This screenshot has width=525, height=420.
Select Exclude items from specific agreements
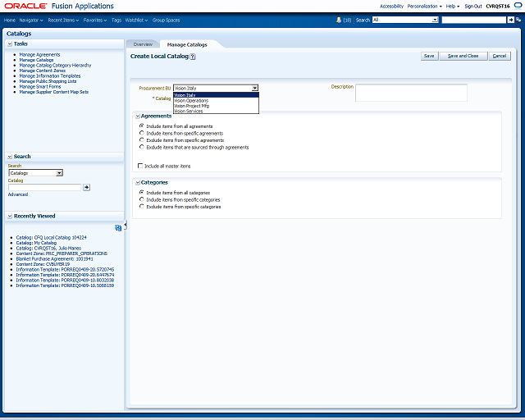tap(142, 140)
